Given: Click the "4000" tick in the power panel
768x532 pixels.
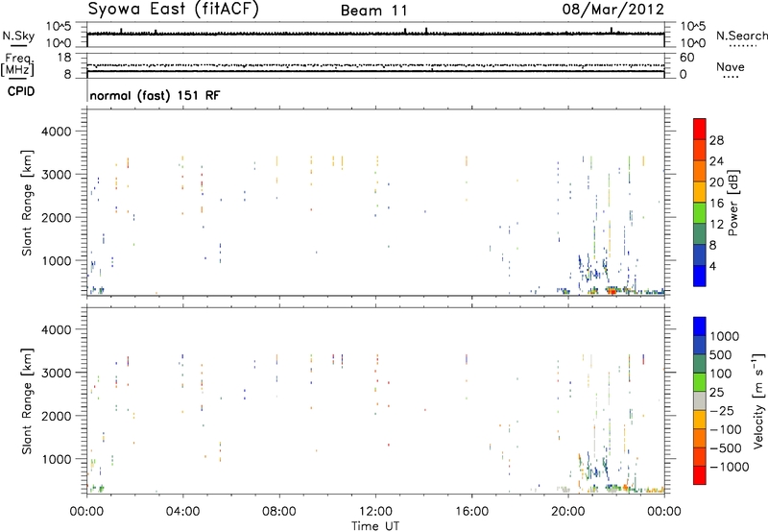Looking at the screenshot, I should (x=57, y=132).
